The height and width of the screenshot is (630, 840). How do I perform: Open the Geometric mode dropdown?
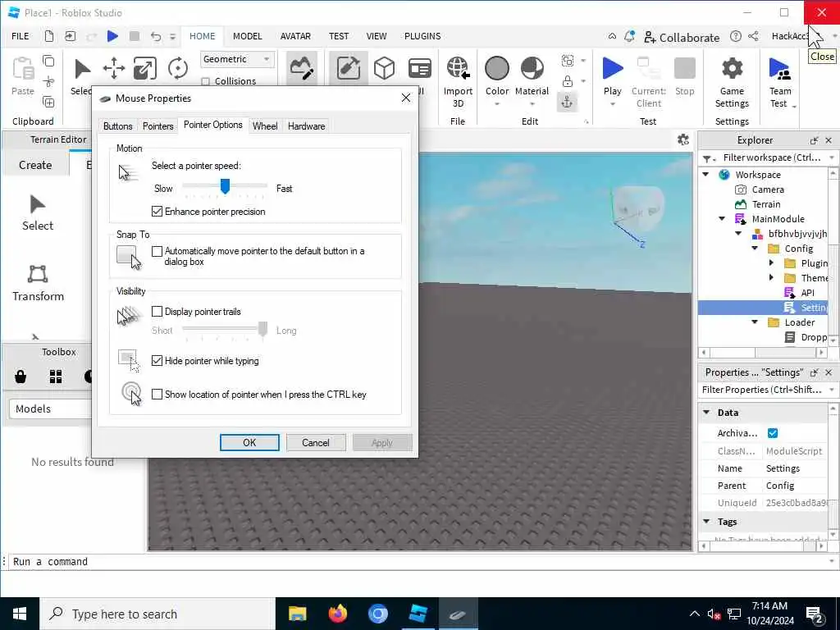tap(237, 59)
